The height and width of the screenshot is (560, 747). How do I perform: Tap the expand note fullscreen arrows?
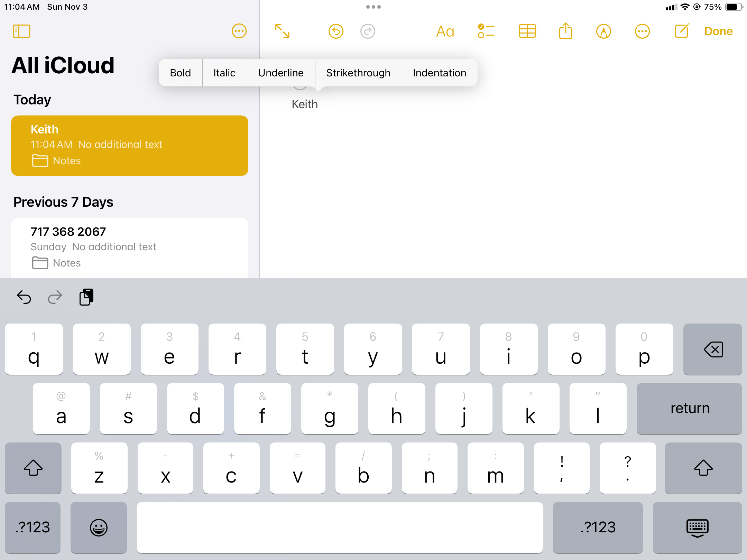[282, 31]
